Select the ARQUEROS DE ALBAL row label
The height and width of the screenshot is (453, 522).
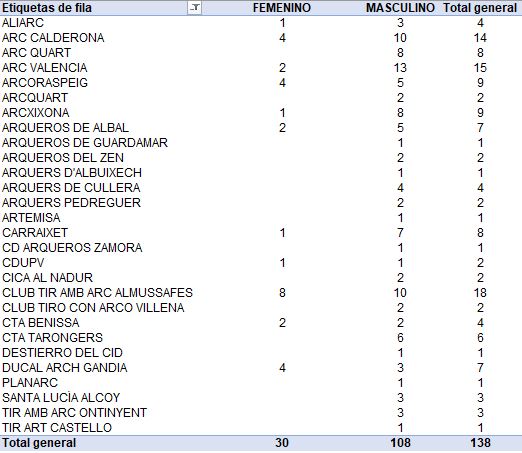65,128
